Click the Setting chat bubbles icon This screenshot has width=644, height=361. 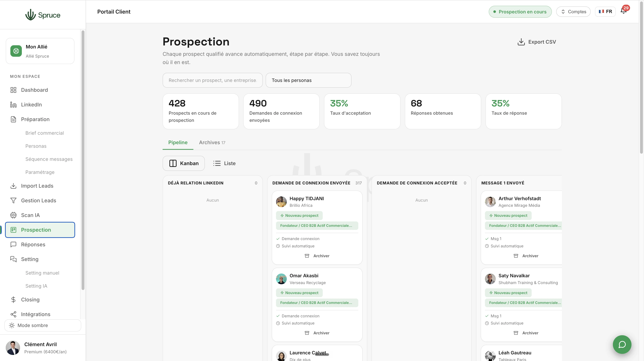pos(13,259)
